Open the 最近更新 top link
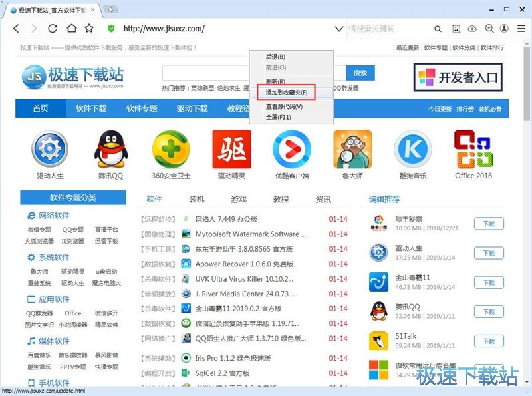 tap(408, 47)
